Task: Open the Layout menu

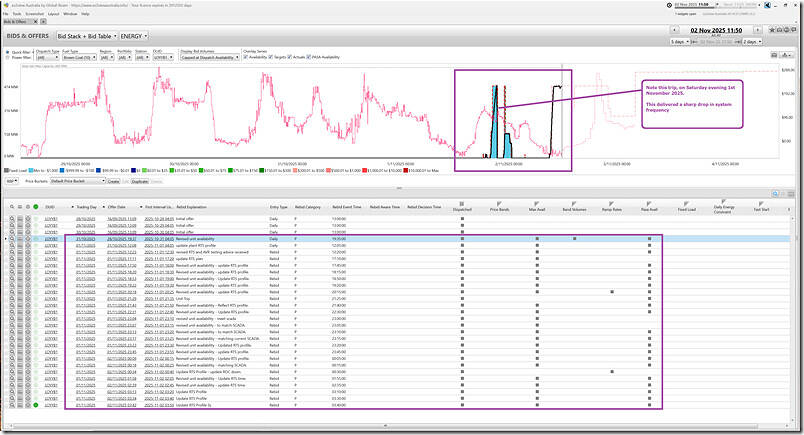Action: [53, 13]
